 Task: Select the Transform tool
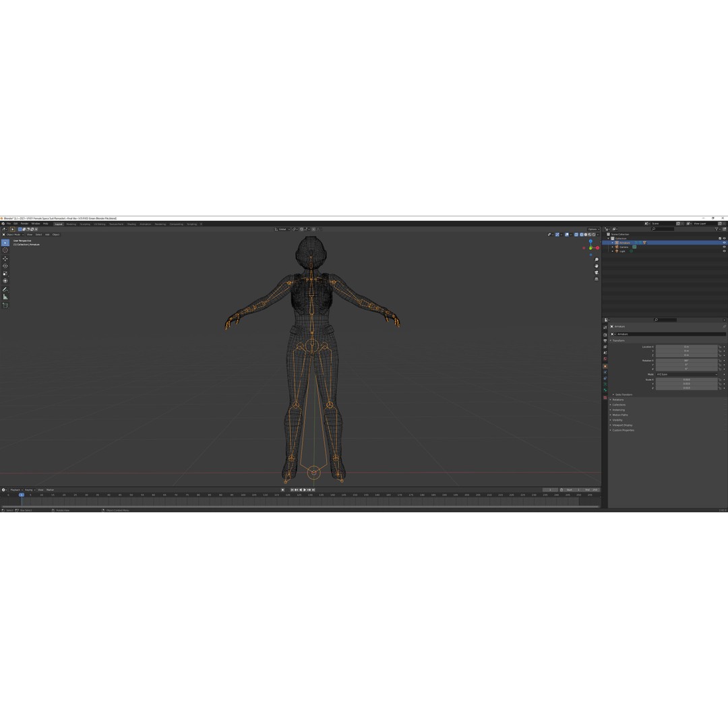coord(5,281)
